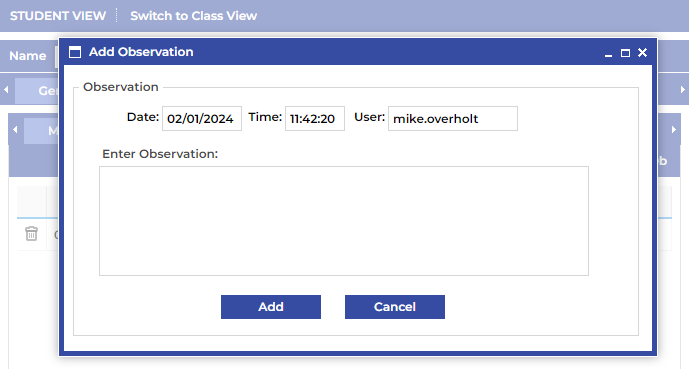Focus the User field with mike.overholt
The width and height of the screenshot is (689, 369).
point(453,119)
